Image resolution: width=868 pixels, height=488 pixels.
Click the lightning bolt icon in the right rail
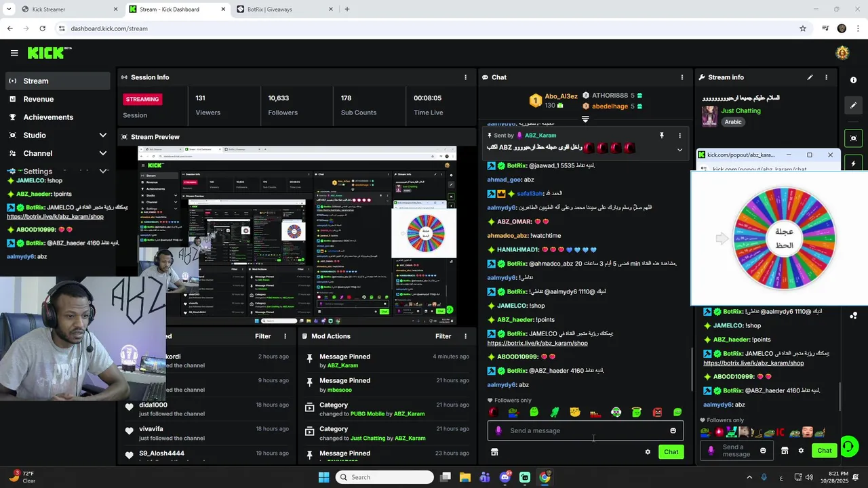click(x=853, y=163)
